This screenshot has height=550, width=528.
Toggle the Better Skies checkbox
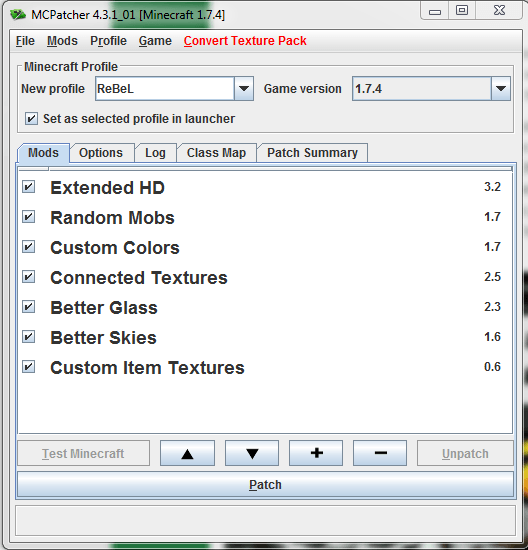coord(29,337)
